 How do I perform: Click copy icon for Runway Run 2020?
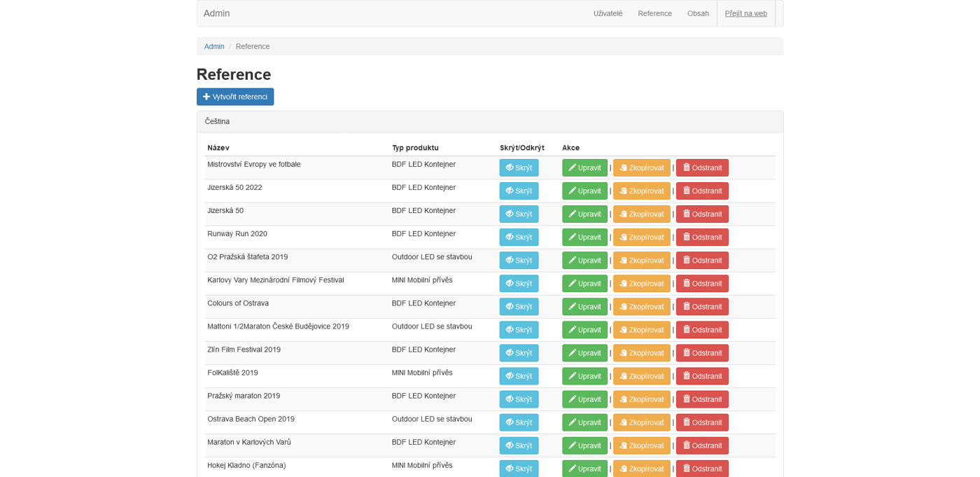pyautogui.click(x=623, y=237)
